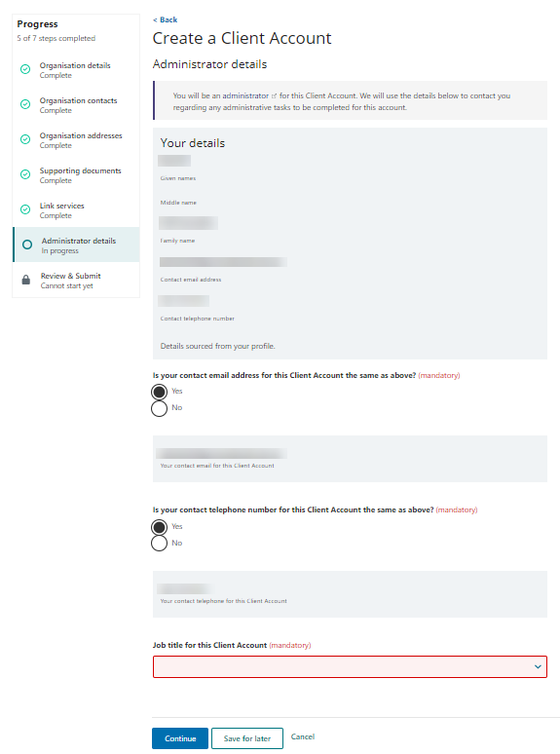Click the Cancel link
Viewport: 560px width, 754px height.
click(303, 736)
